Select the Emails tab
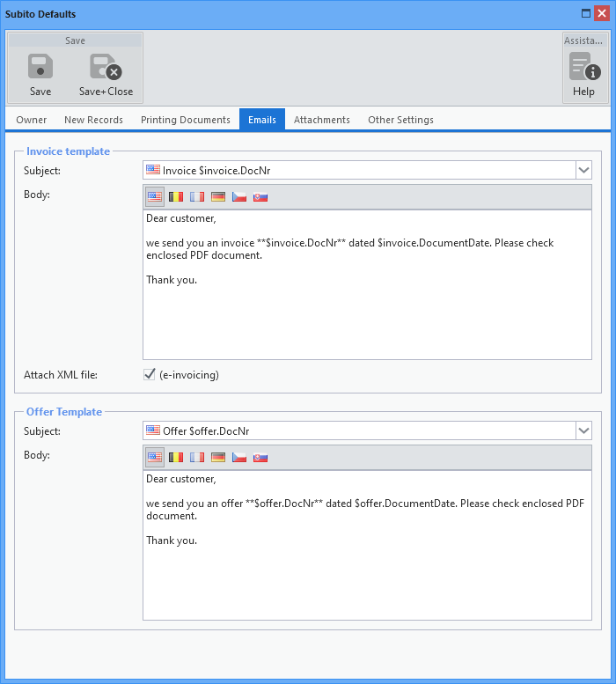Image resolution: width=616 pixels, height=684 pixels. (262, 120)
